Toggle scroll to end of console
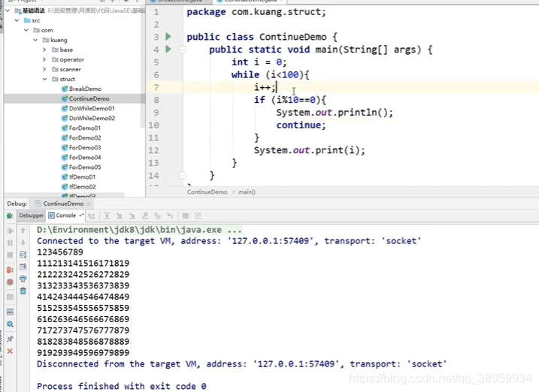 click(23, 267)
